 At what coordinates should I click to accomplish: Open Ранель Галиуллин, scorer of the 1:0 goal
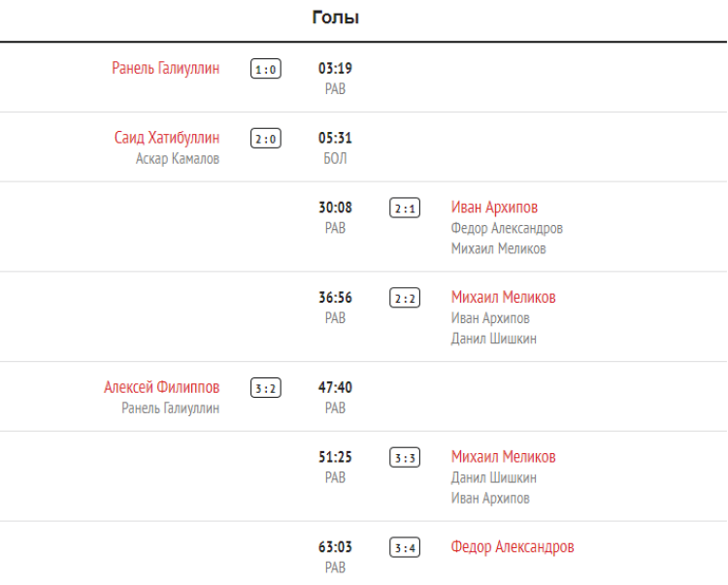(165, 69)
